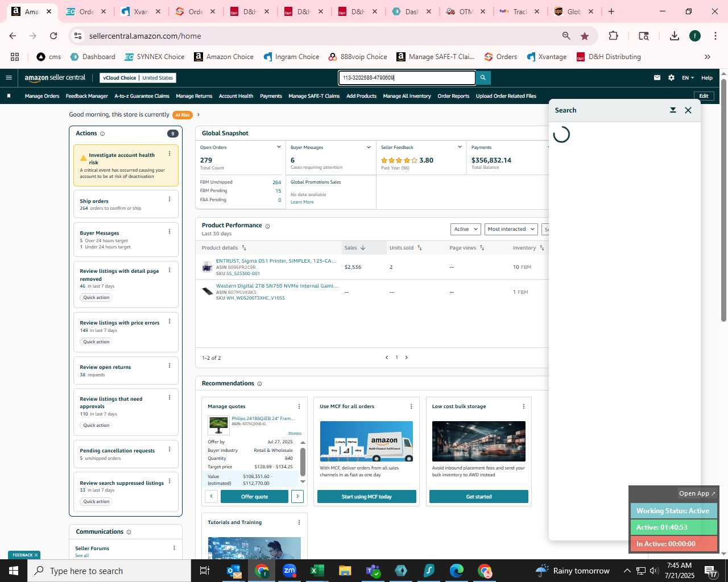Open options menu for Low cost bulk storage
Viewport: 728px width, 582px height.
524,406
